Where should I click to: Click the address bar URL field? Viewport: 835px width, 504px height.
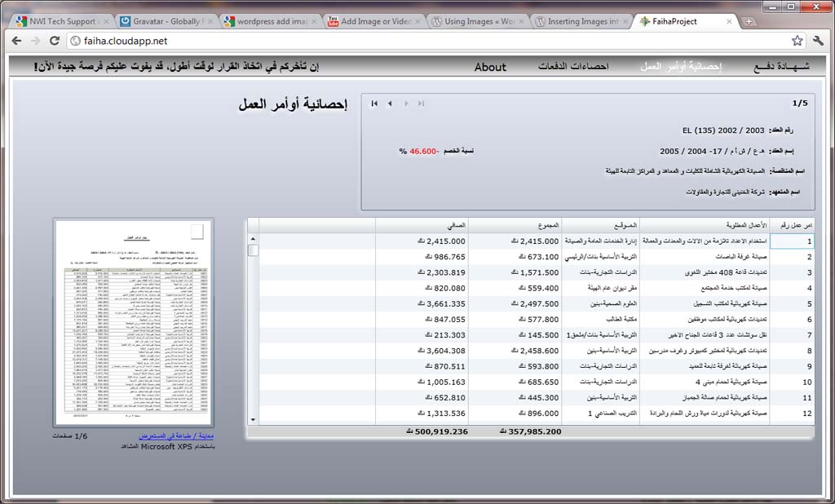(408, 40)
